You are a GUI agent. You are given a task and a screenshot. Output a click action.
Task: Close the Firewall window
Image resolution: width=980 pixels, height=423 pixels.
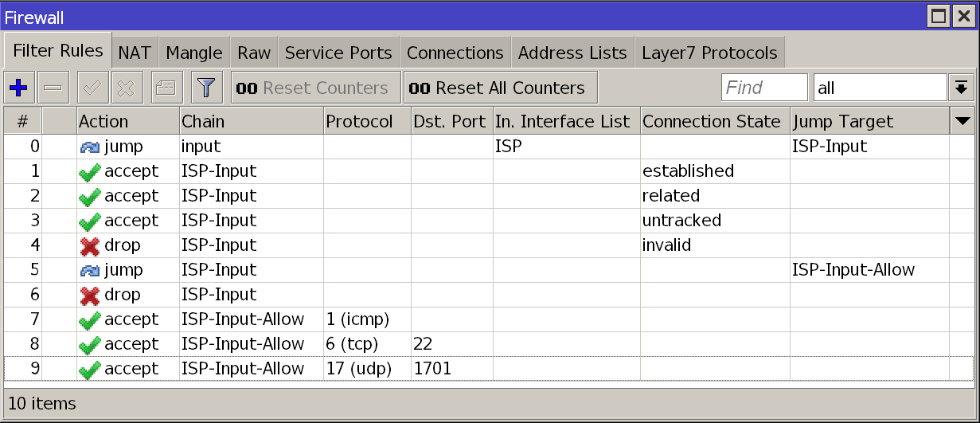click(963, 16)
